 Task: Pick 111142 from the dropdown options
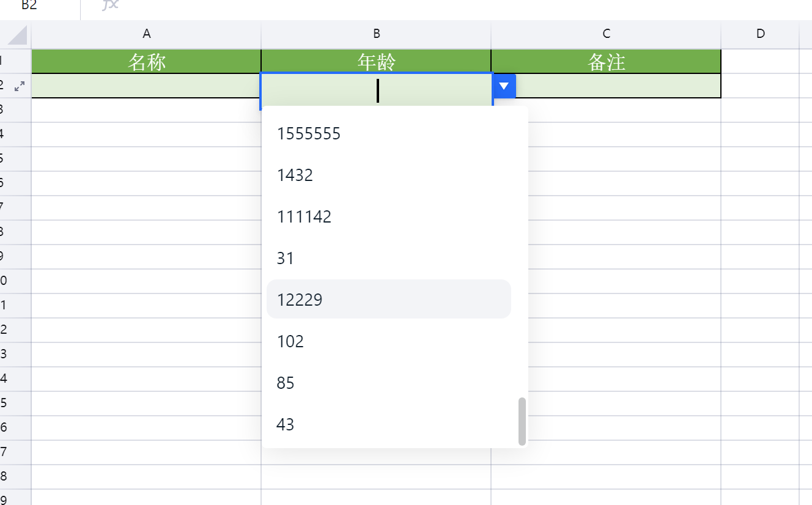tap(304, 217)
